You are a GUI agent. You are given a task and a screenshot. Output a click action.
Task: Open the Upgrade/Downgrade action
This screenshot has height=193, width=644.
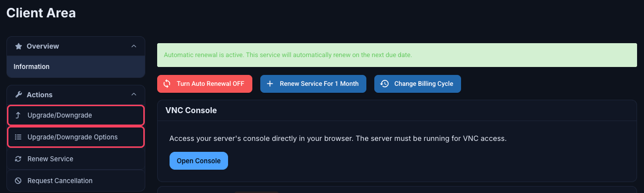pos(76,116)
